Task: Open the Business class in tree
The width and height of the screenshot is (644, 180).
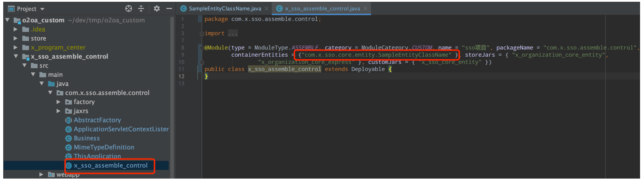Action: click(87, 138)
